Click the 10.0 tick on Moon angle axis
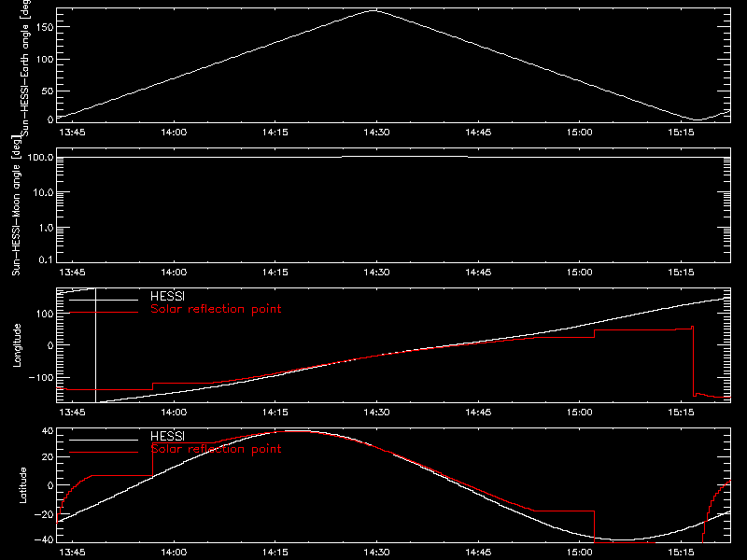Image resolution: width=747 pixels, height=560 pixels. click(43, 192)
